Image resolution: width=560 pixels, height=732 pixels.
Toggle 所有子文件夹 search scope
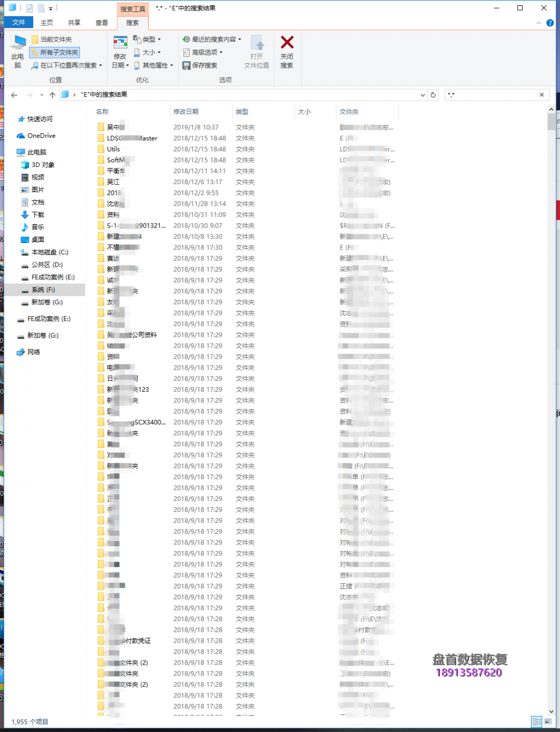(55, 52)
